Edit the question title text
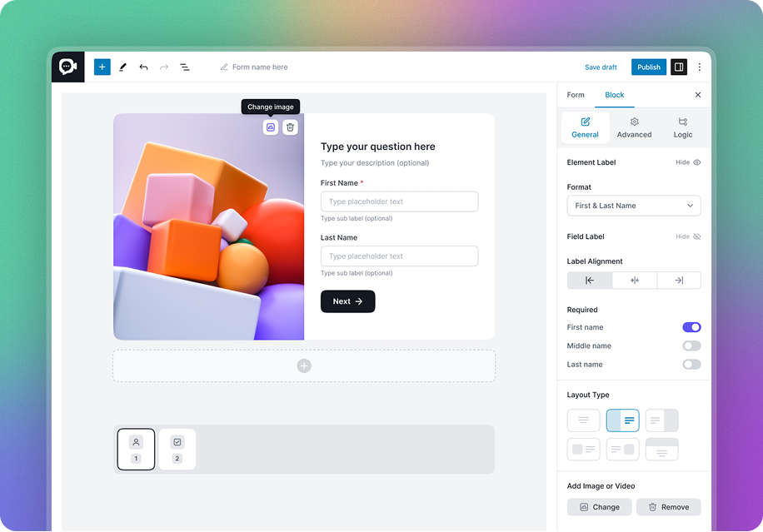Image resolution: width=763 pixels, height=532 pixels. point(378,147)
